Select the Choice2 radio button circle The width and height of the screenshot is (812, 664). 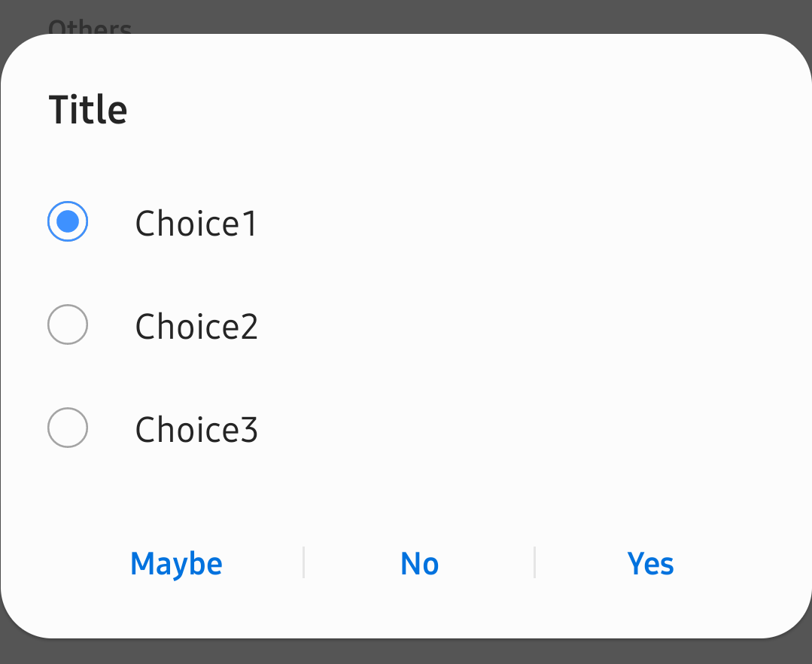click(x=68, y=325)
